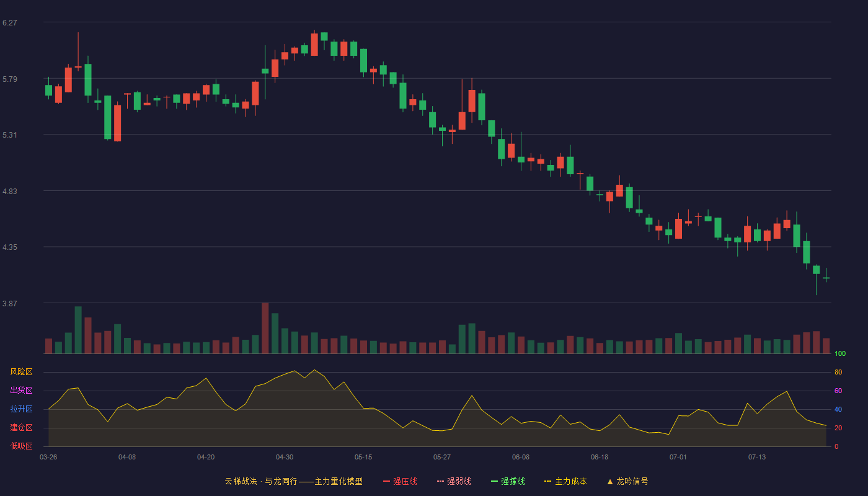Click the 6.27 price axis label
The image size is (868, 496).
(10, 23)
